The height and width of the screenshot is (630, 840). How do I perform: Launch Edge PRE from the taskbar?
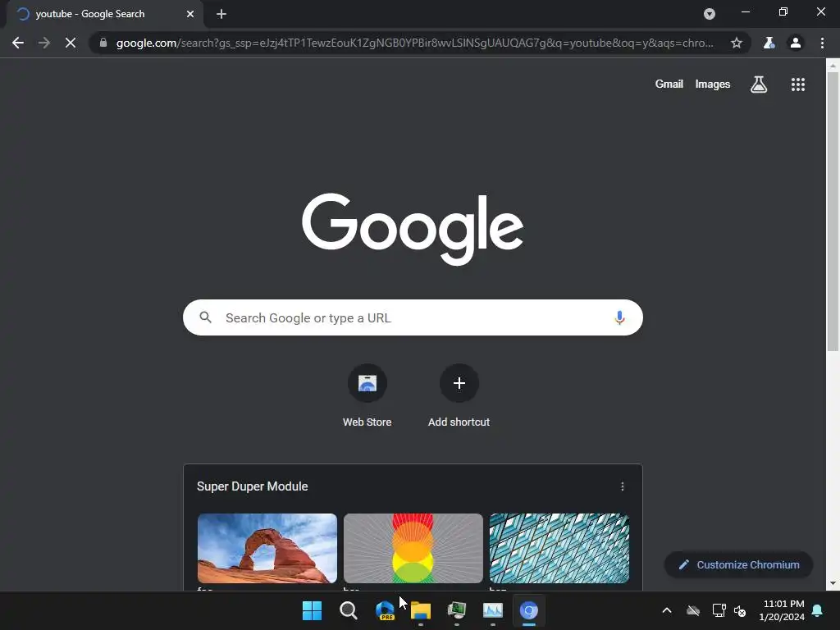(x=385, y=610)
